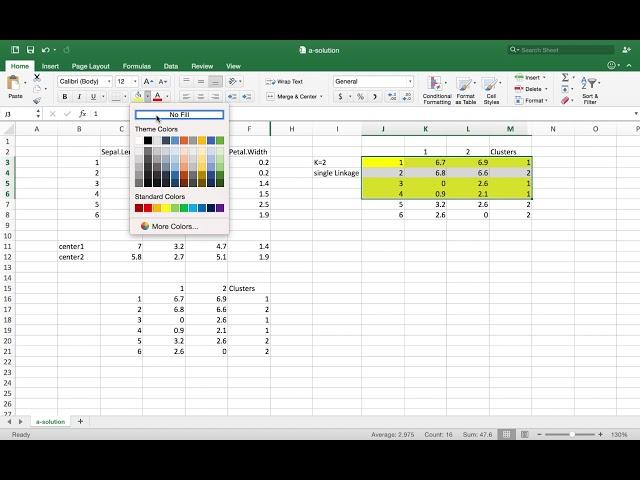Click the Paste clipboard icon
Screen dimensions: 640x480
point(15,85)
